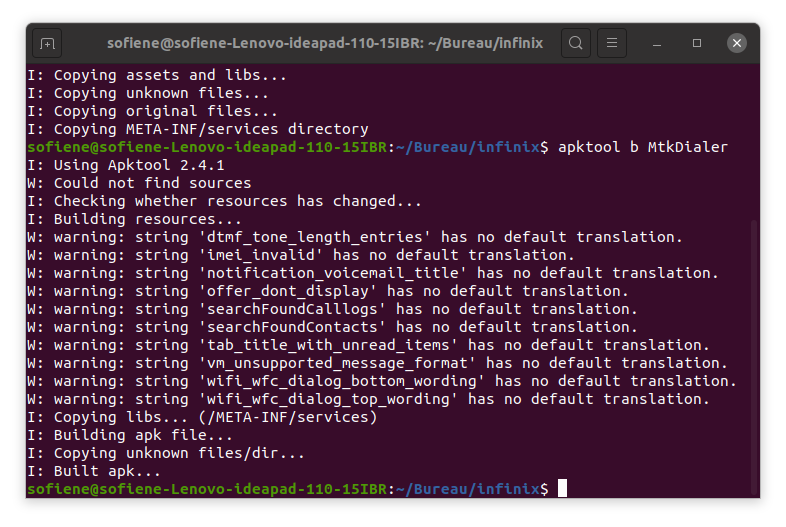Click the 'apktool b MtkDialer' command text
The width and height of the screenshot is (786, 527).
point(643,147)
